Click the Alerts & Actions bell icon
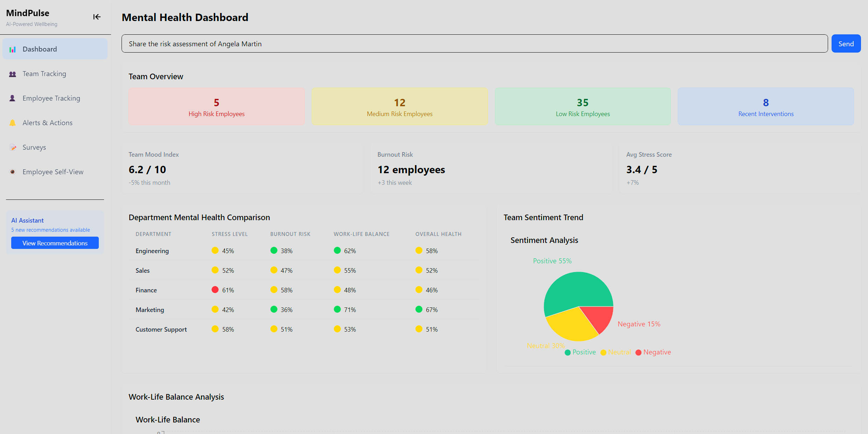The width and height of the screenshot is (868, 434). click(13, 123)
